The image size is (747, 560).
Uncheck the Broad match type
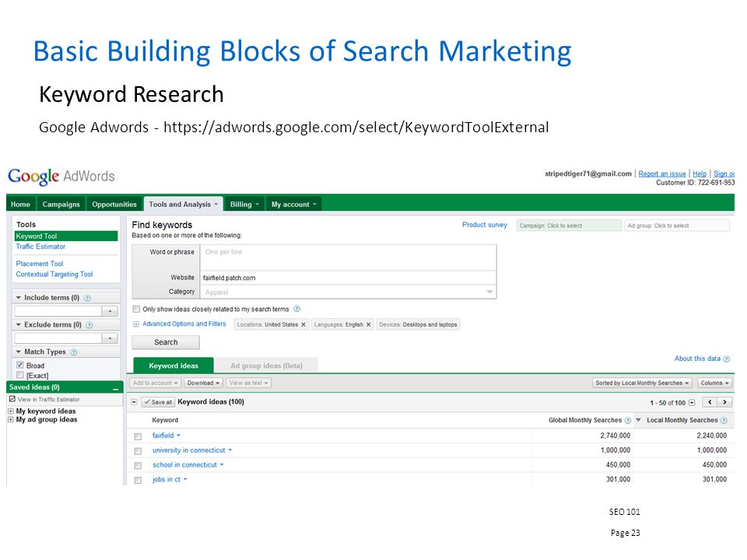[x=20, y=366]
